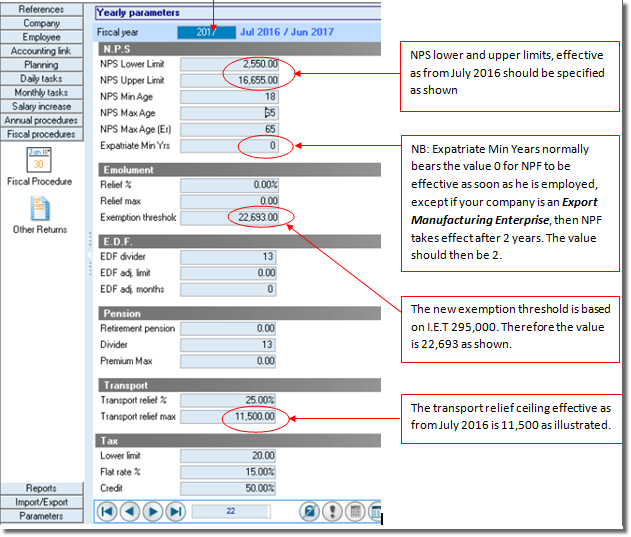The width and height of the screenshot is (631, 537).
Task: Go to next record arrow
Action: tap(152, 512)
